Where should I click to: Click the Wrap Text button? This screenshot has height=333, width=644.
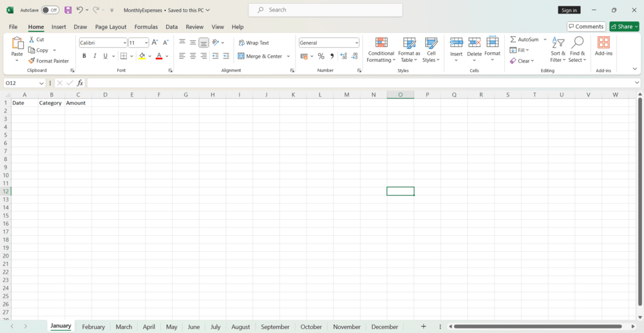click(254, 43)
